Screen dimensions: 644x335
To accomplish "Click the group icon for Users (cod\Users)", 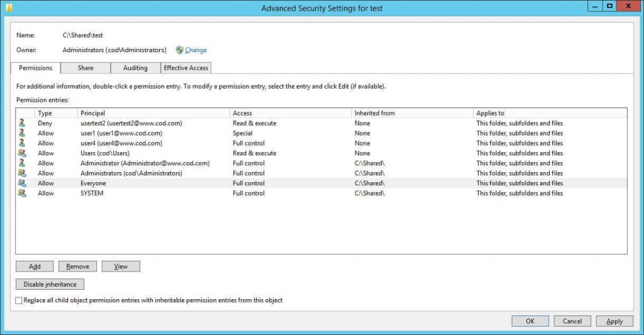I will (22, 153).
